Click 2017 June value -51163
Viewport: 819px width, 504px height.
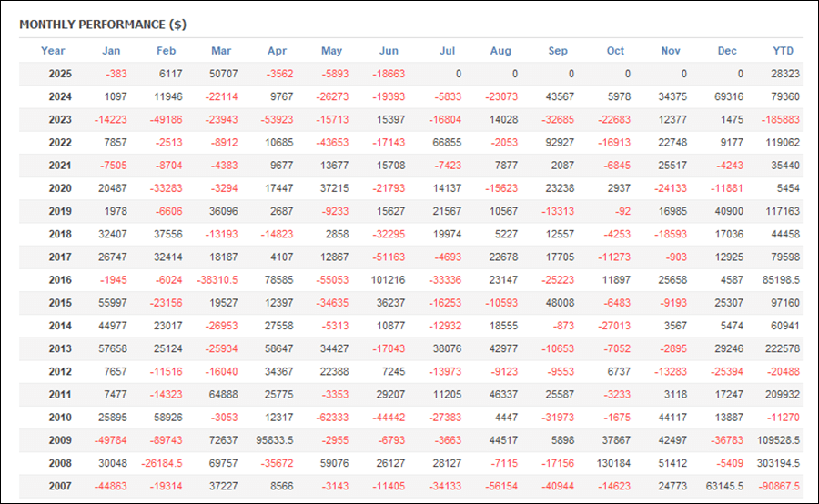point(389,257)
